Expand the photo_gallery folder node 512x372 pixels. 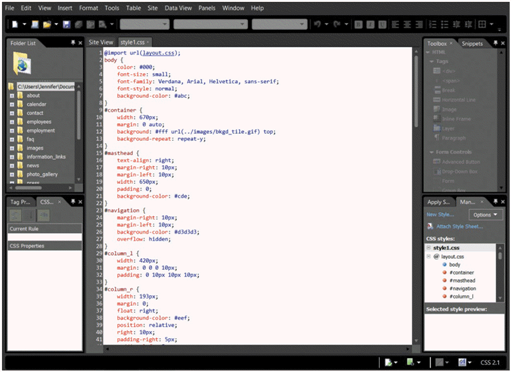(x=12, y=174)
